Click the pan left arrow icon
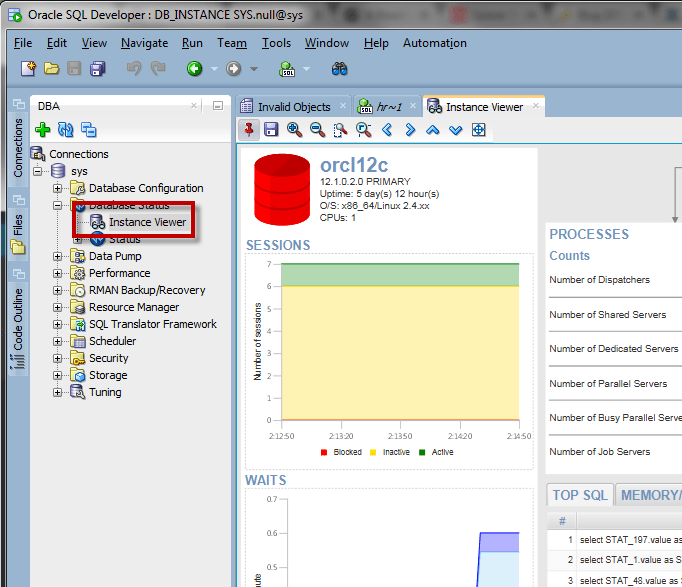Viewport: 682px width, 587px height. click(387, 130)
